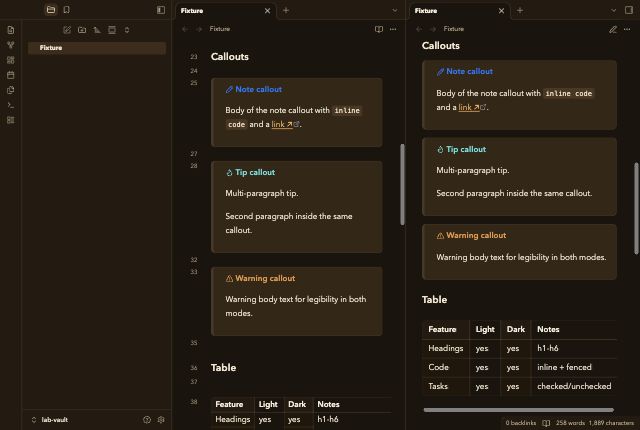Click the Headings cell in the editor table
Image resolution: width=640 pixels, height=430 pixels.
pyautogui.click(x=233, y=419)
